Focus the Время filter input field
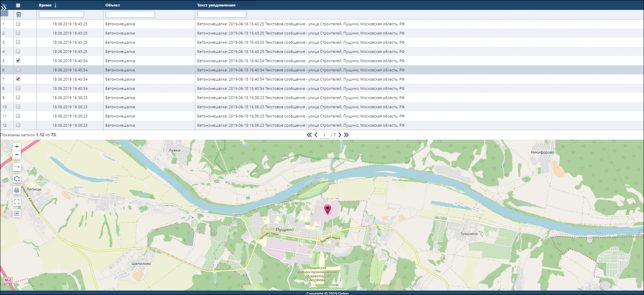 (61, 15)
